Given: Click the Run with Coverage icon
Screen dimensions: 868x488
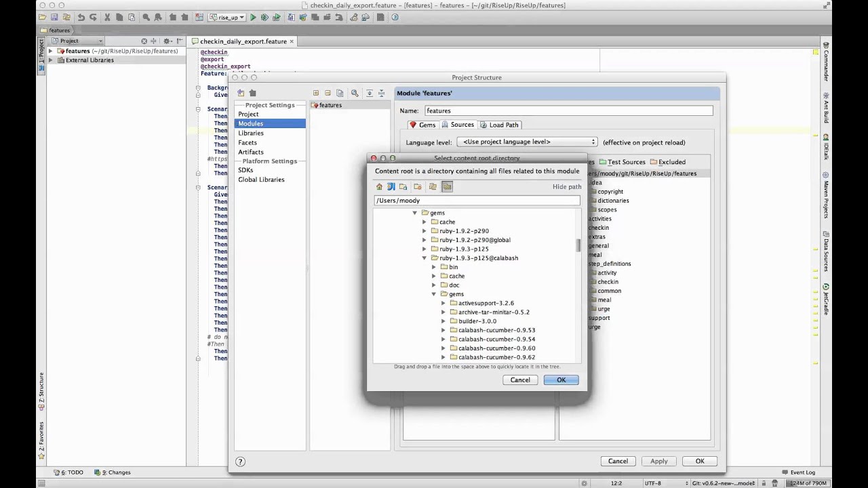Looking at the screenshot, I should click(276, 17).
